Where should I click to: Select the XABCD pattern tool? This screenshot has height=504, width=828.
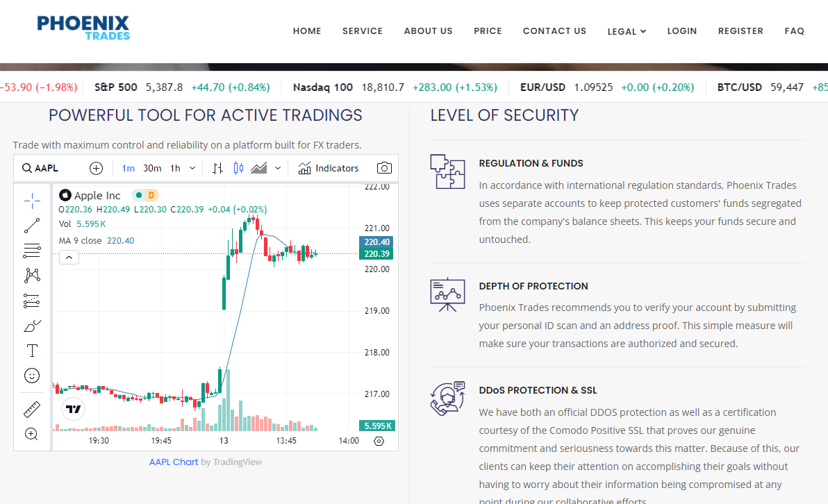(x=32, y=275)
